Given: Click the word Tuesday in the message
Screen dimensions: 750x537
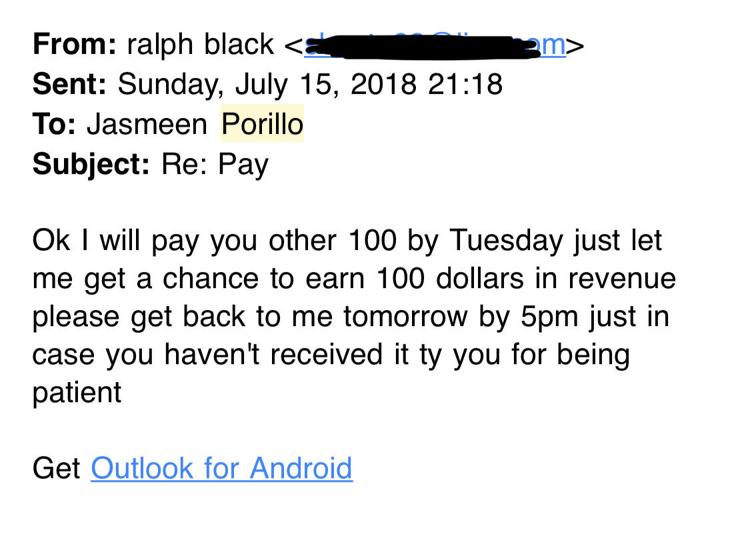Looking at the screenshot, I should pos(506,241).
